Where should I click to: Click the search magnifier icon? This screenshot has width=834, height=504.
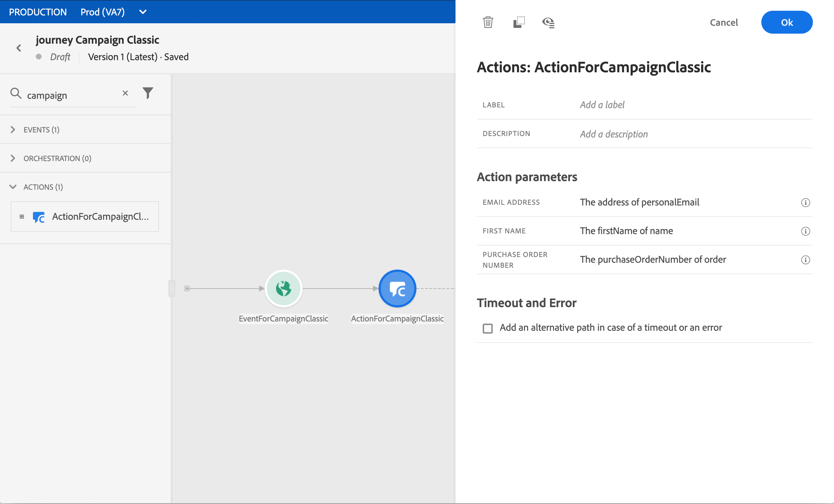[x=16, y=93]
